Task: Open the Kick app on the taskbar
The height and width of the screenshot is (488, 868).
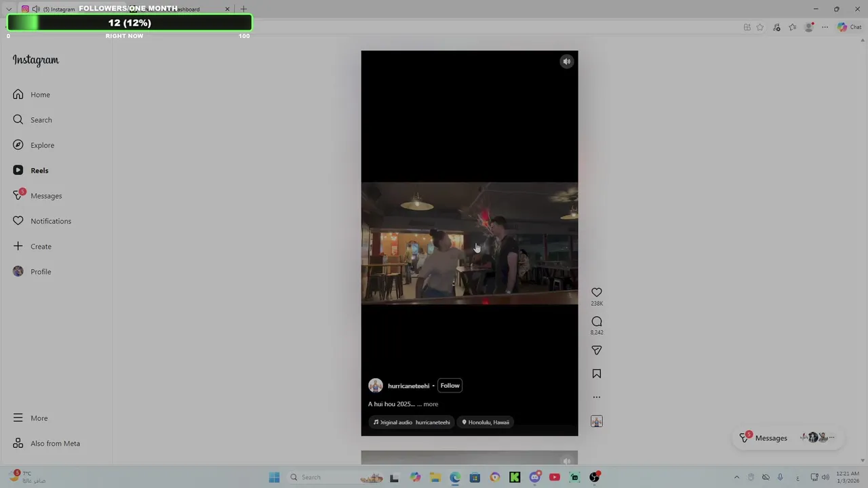Action: pyautogui.click(x=515, y=477)
